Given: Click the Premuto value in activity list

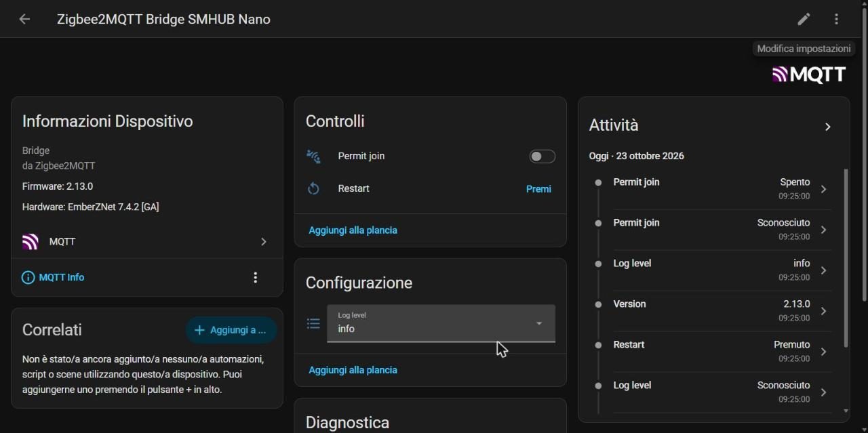Looking at the screenshot, I should 792,344.
